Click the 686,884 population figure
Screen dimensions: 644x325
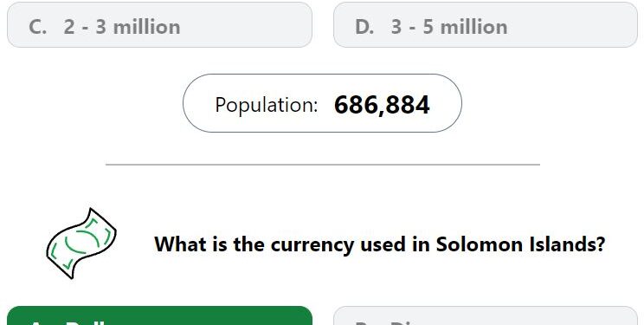pos(382,106)
